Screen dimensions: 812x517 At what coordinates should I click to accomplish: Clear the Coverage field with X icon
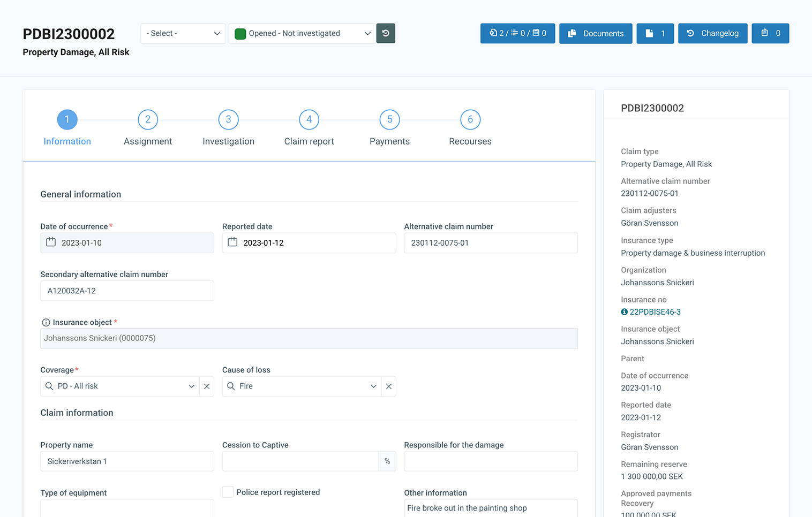click(207, 386)
